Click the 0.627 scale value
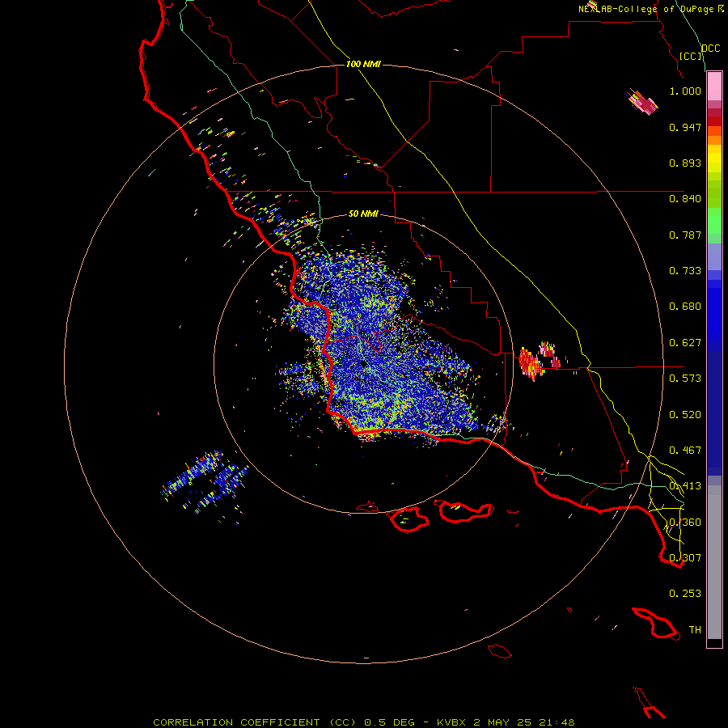728x728 pixels. tap(685, 343)
